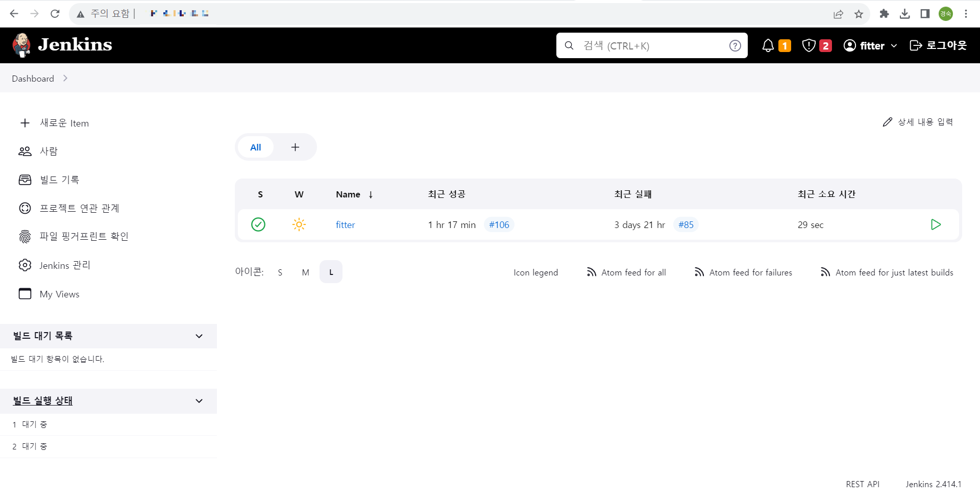
Task: Expand the fitter user dropdown arrow
Action: coord(894,46)
